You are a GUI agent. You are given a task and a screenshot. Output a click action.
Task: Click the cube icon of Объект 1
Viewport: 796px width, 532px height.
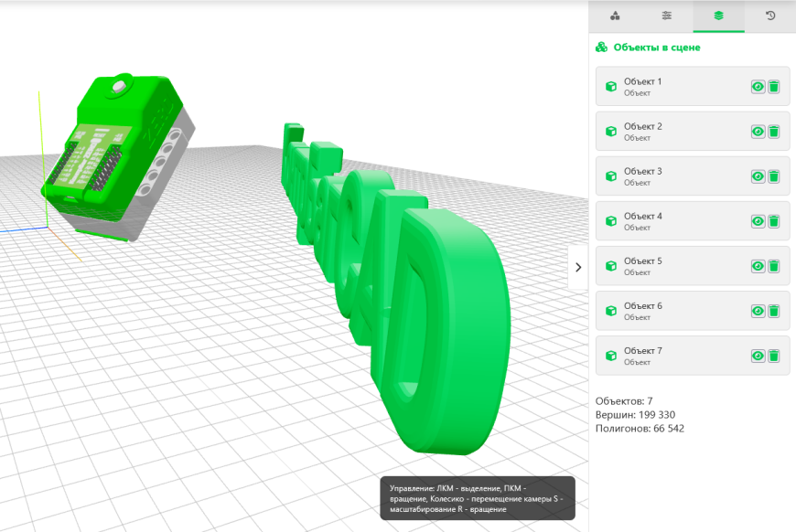coord(610,85)
